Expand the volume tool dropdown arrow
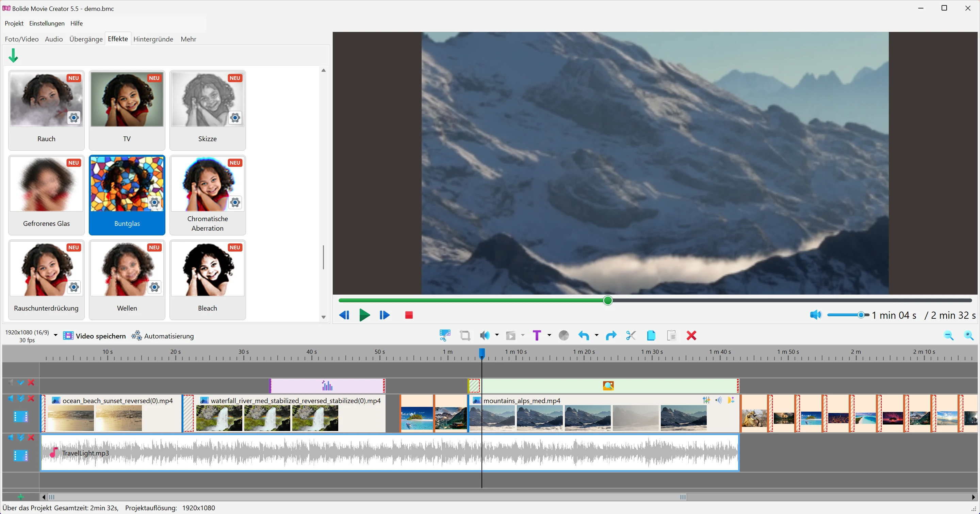Viewport: 980px width, 514px height. tap(497, 335)
